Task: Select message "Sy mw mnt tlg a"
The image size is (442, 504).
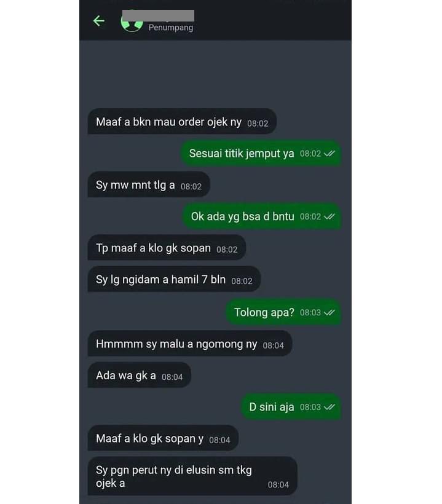Action: (149, 185)
